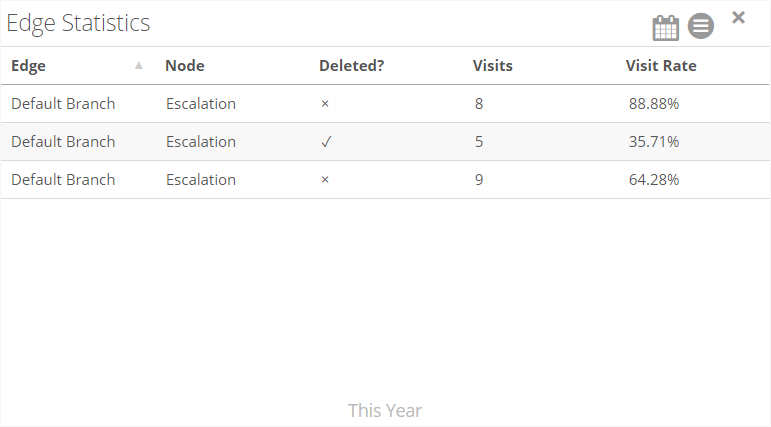This screenshot has width=771, height=427.
Task: Sort by the Deleted? column header
Action: pos(351,66)
